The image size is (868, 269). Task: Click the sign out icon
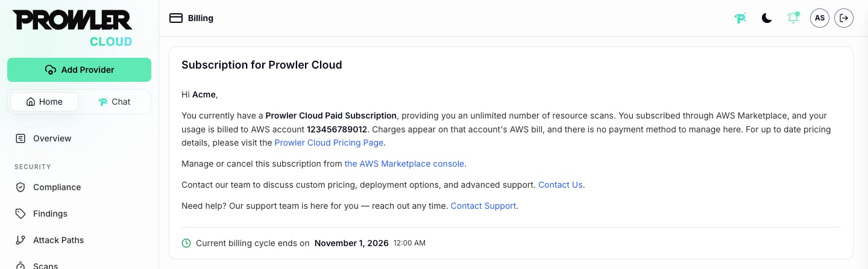844,18
